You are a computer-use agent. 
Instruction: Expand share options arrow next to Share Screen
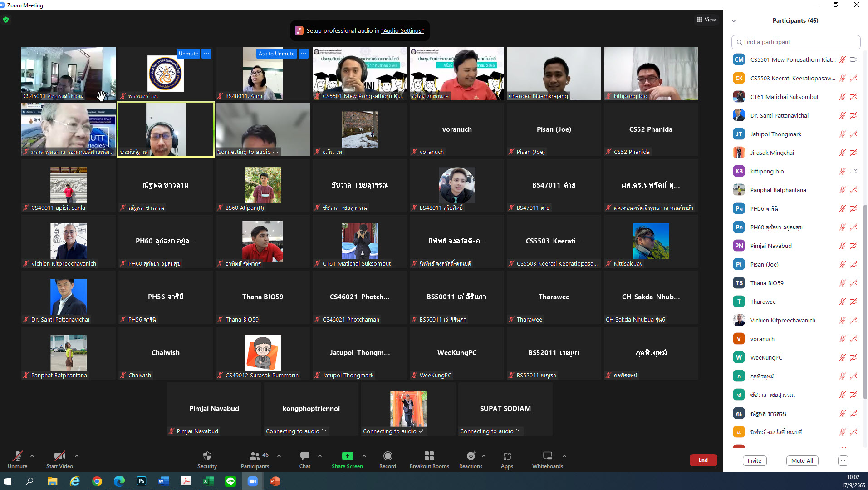point(364,455)
